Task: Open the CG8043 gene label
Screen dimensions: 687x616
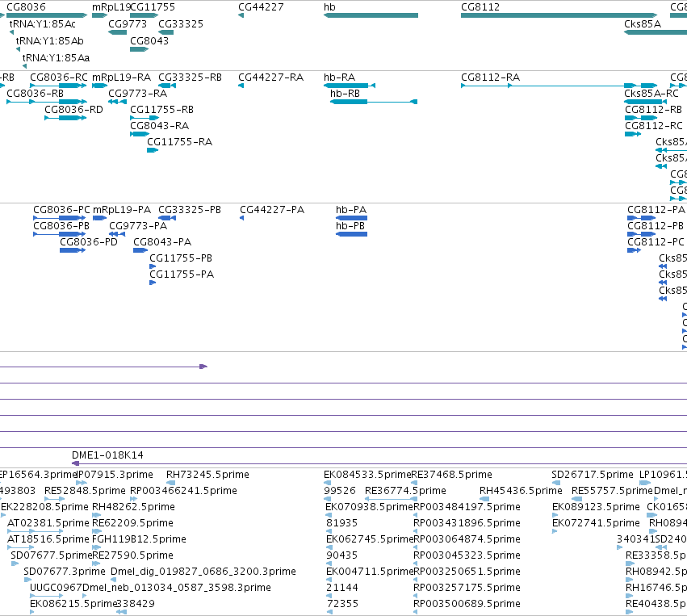Action: click(149, 41)
